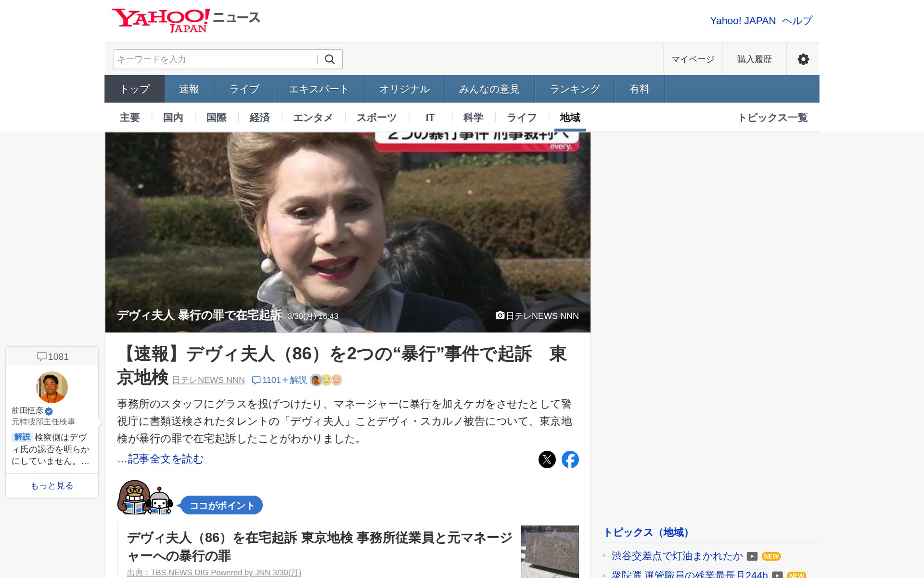The height and width of the screenshot is (578, 924).
Task: Expand article with 記事全文を読む
Action: coord(160,459)
